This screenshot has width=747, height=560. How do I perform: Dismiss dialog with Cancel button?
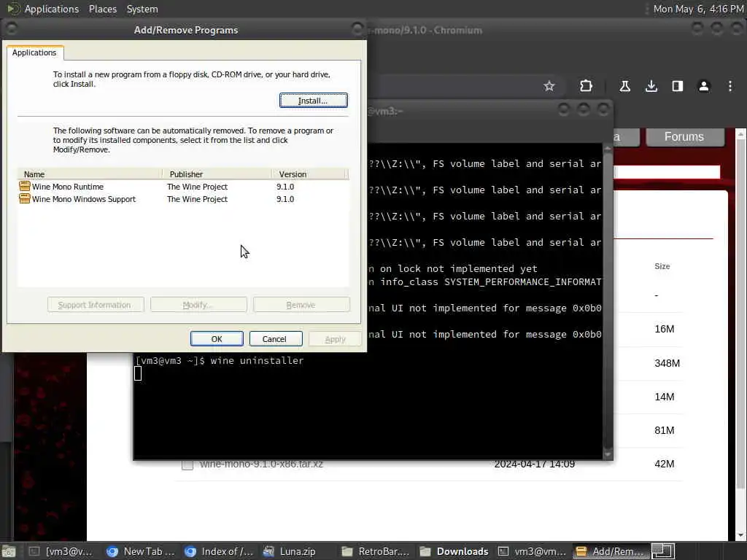(x=274, y=339)
